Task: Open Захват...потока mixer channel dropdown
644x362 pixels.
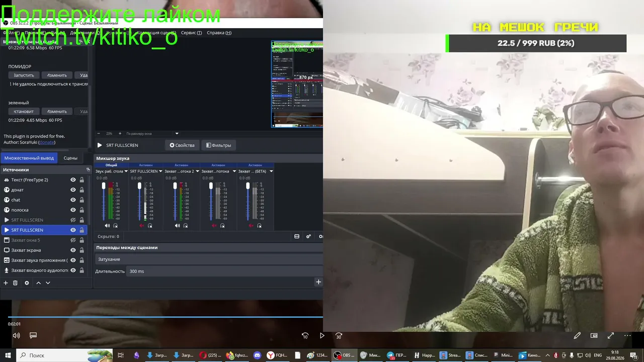Action: [x=234, y=171]
